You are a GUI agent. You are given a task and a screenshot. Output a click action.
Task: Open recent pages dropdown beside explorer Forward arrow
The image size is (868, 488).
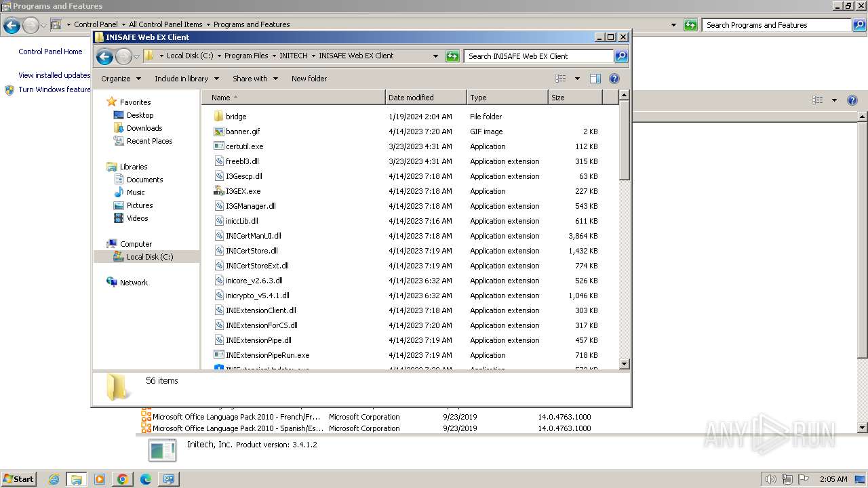pyautogui.click(x=136, y=56)
